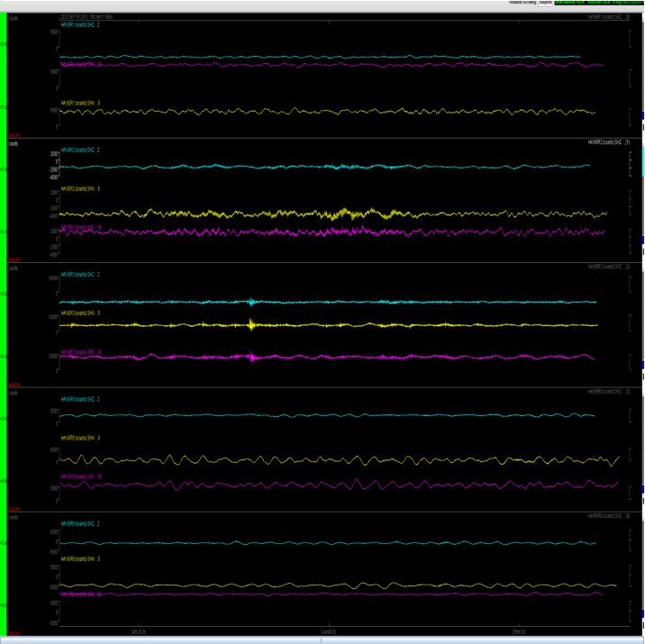Click the event spike on HANSR3 yellow SHN trace
This screenshot has width=645, height=644.
coord(251,325)
